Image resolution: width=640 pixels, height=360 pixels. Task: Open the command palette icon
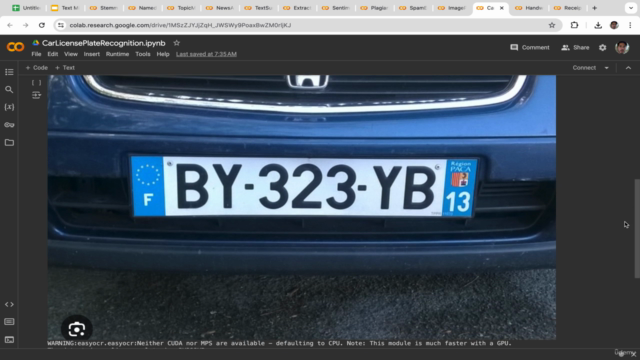click(x=9, y=322)
